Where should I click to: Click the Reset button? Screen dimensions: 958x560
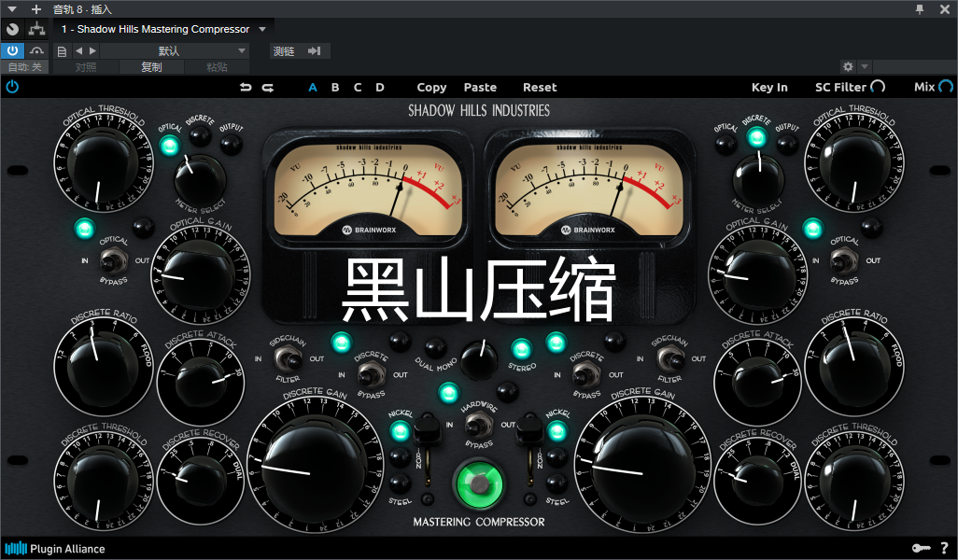coord(540,88)
